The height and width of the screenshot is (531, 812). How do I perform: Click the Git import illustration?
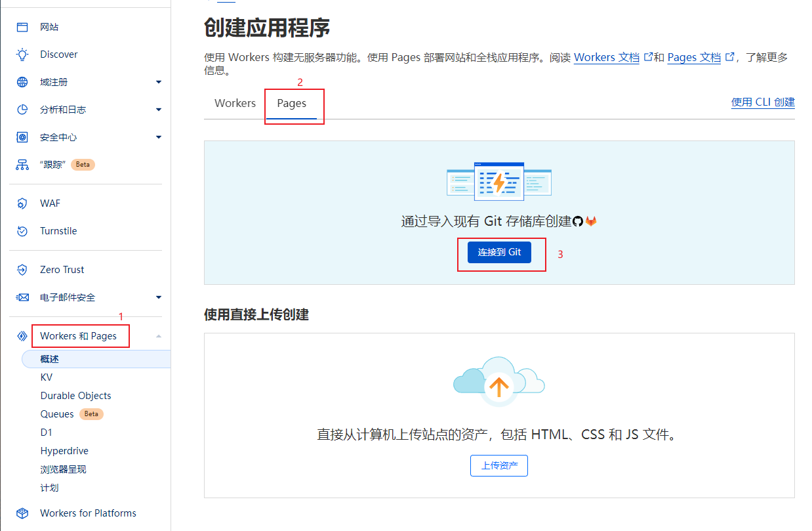coord(499,181)
